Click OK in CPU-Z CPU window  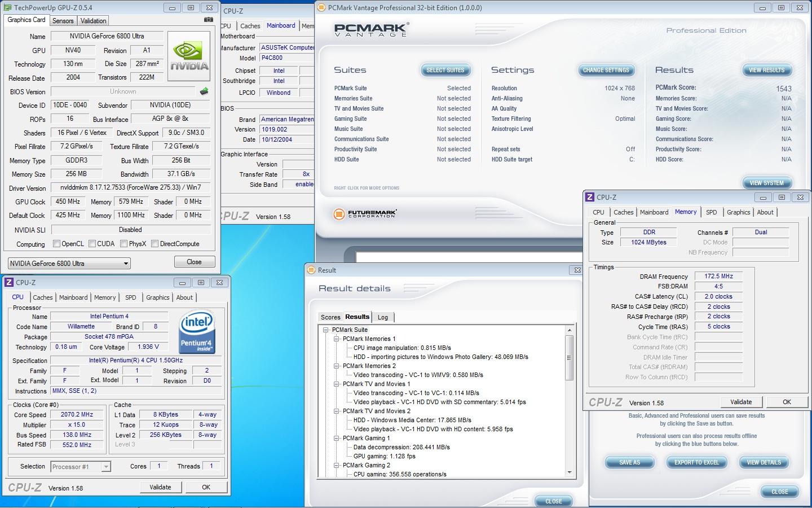point(206,487)
